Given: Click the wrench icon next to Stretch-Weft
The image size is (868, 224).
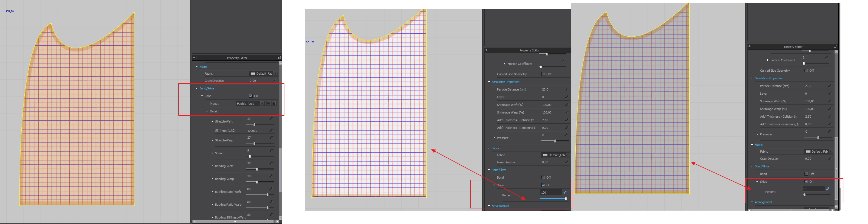Looking at the screenshot, I should pyautogui.click(x=271, y=119).
